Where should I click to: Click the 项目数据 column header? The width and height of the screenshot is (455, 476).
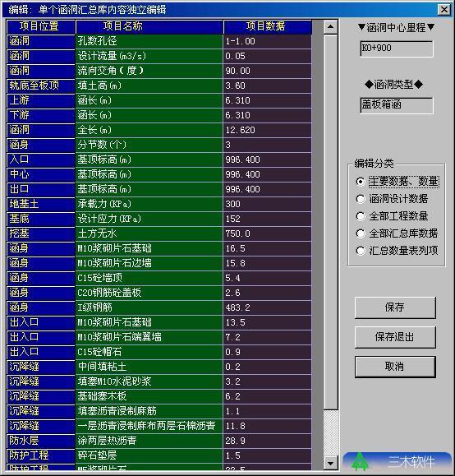coord(267,26)
